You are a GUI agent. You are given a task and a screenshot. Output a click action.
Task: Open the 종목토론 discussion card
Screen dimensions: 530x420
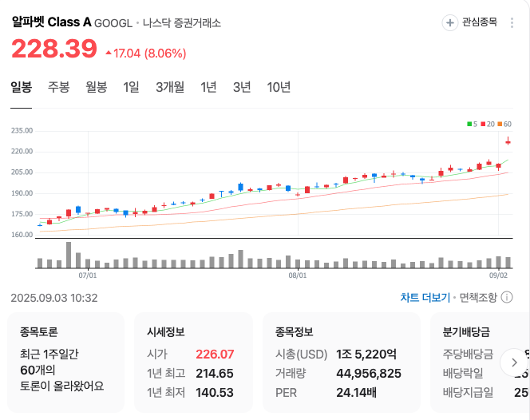[66, 363]
